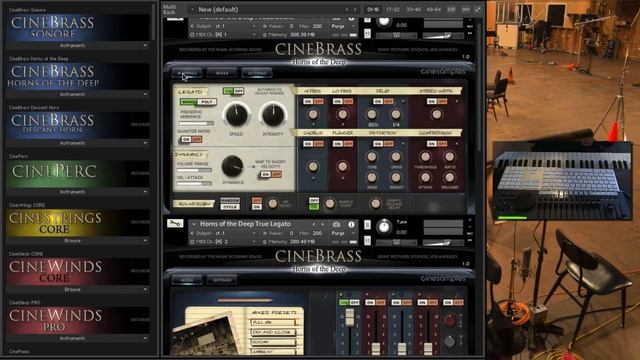The image size is (640, 360).
Task: Open info icon on True Legato header
Action: pyautogui.click(x=351, y=224)
